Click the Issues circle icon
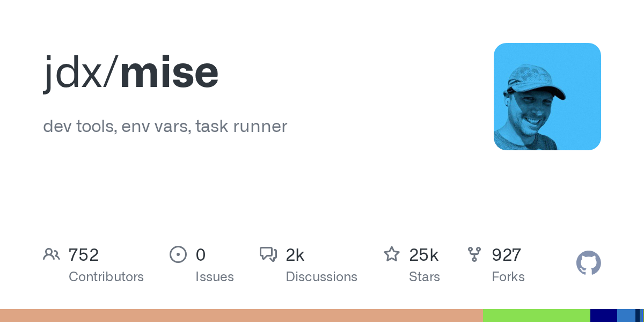 (x=178, y=254)
